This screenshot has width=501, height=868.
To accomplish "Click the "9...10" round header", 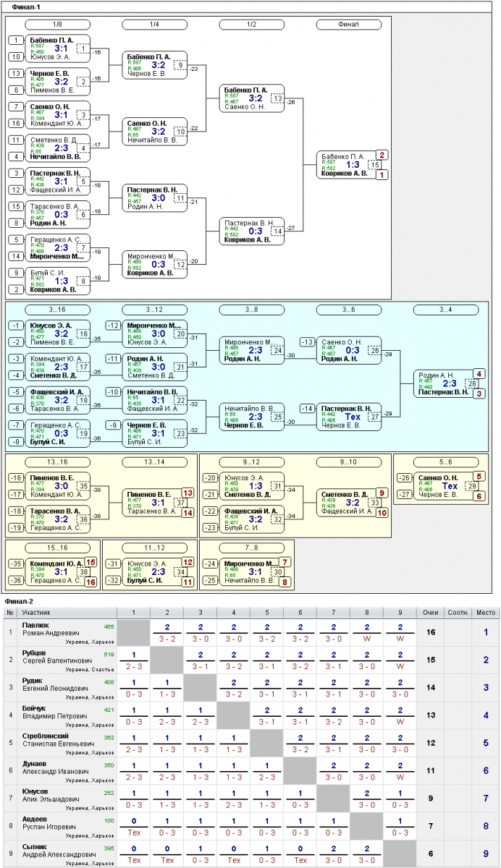I will coord(349,462).
